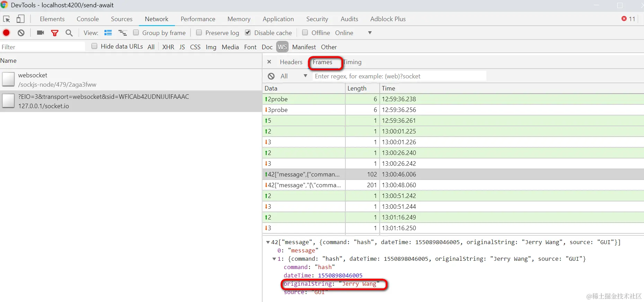
Task: Close the request details pane
Action: [x=269, y=62]
